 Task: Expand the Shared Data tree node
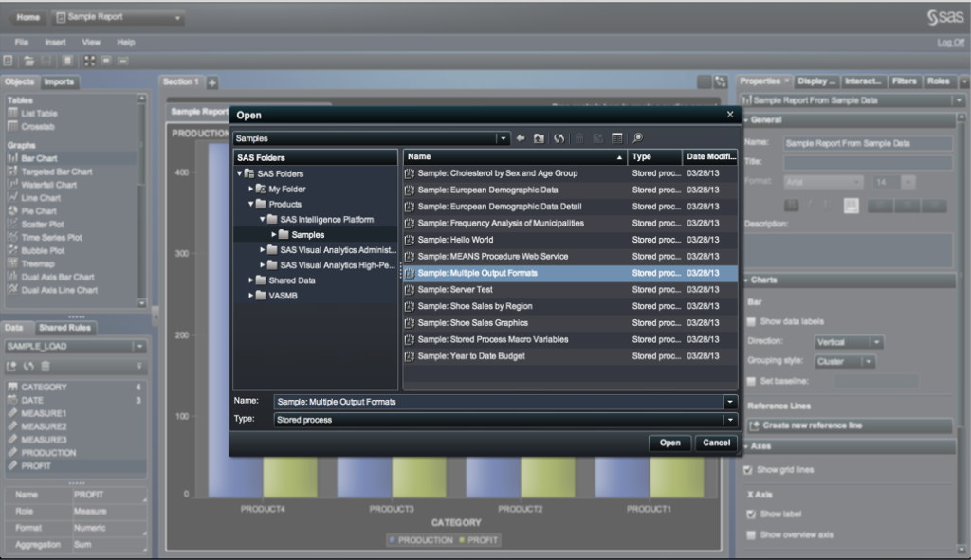point(250,280)
